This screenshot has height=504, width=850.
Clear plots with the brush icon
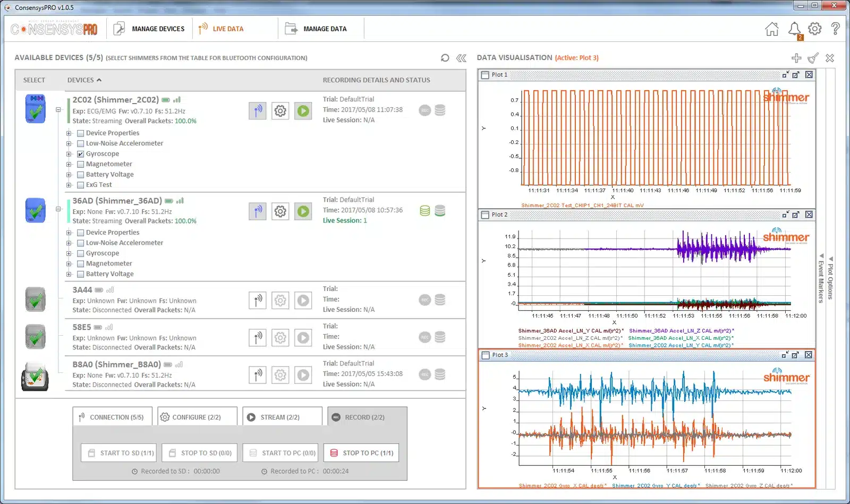coord(813,58)
